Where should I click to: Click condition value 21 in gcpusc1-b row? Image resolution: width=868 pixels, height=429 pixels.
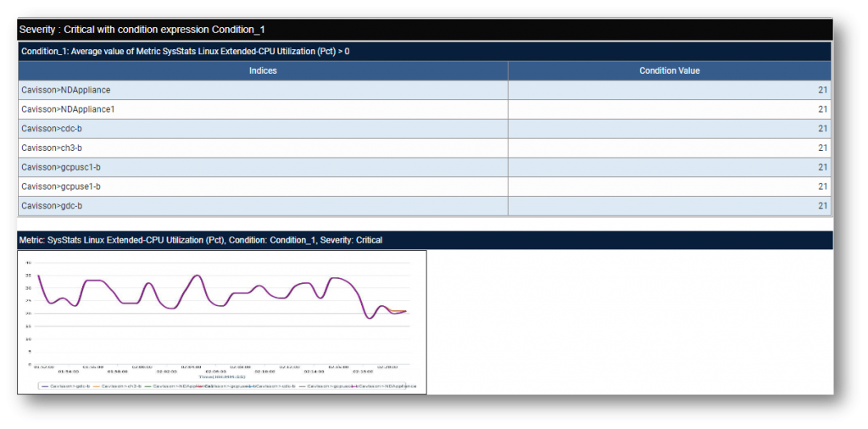670,167
